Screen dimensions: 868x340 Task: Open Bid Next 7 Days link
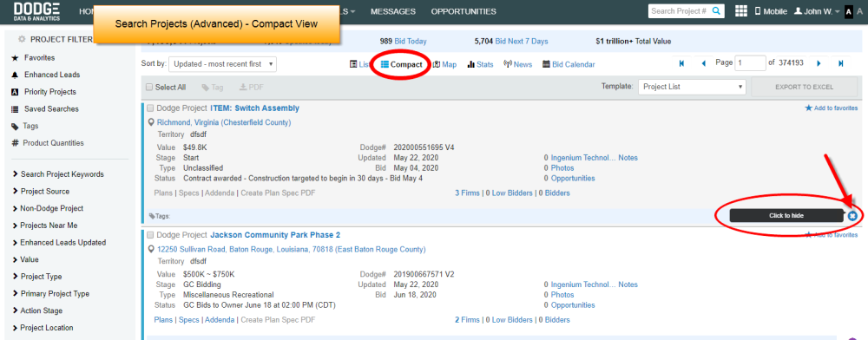tap(522, 41)
